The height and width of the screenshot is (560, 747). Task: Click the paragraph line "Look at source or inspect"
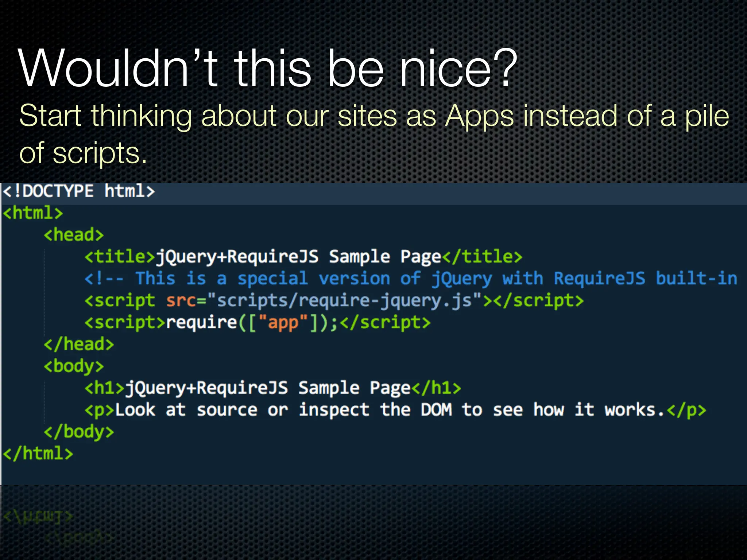click(x=395, y=410)
